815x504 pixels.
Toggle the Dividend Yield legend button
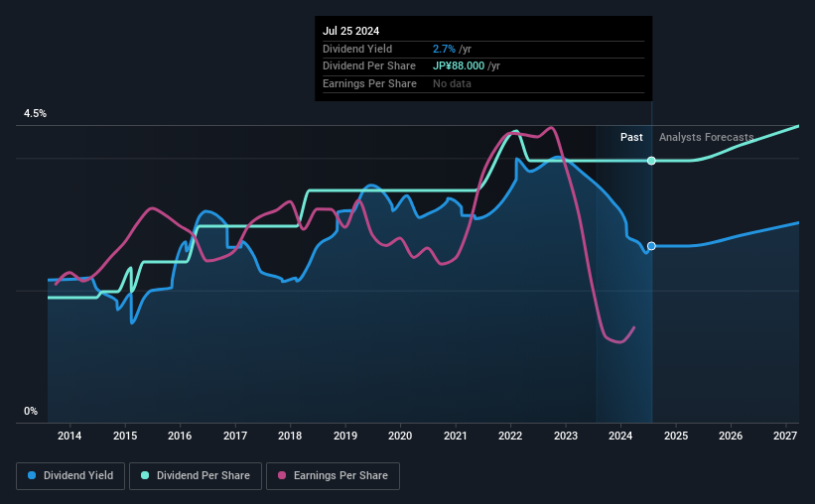[70, 476]
